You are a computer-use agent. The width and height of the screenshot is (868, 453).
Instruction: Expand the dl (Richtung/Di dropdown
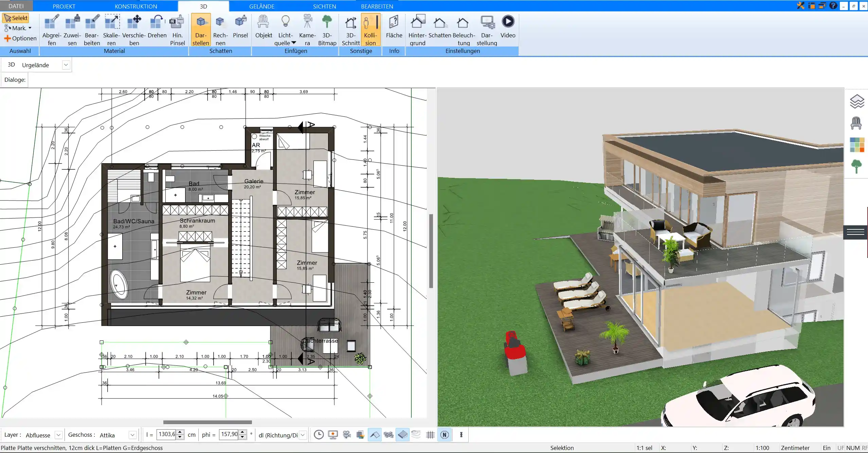pos(303,435)
